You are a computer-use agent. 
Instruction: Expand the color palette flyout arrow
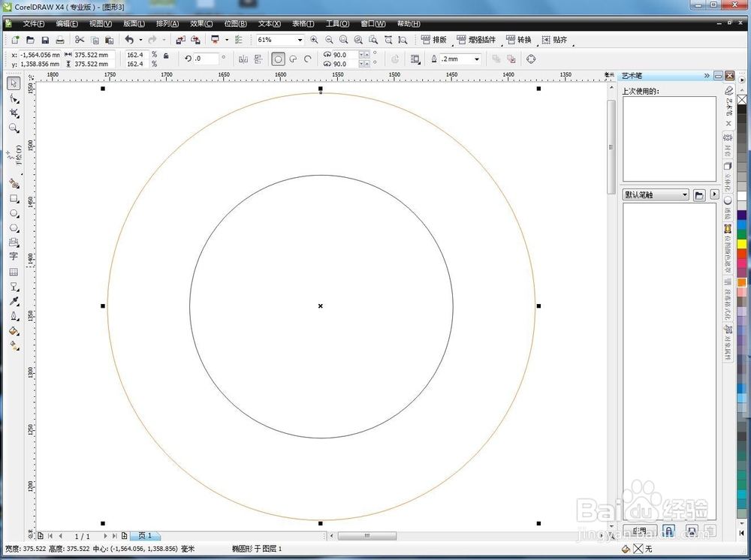742,80
